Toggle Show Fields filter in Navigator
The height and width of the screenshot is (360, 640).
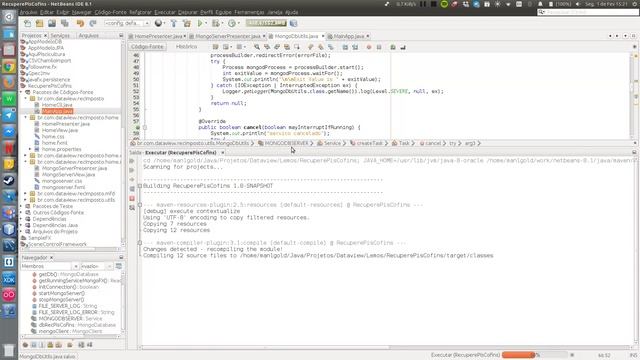click(34, 345)
